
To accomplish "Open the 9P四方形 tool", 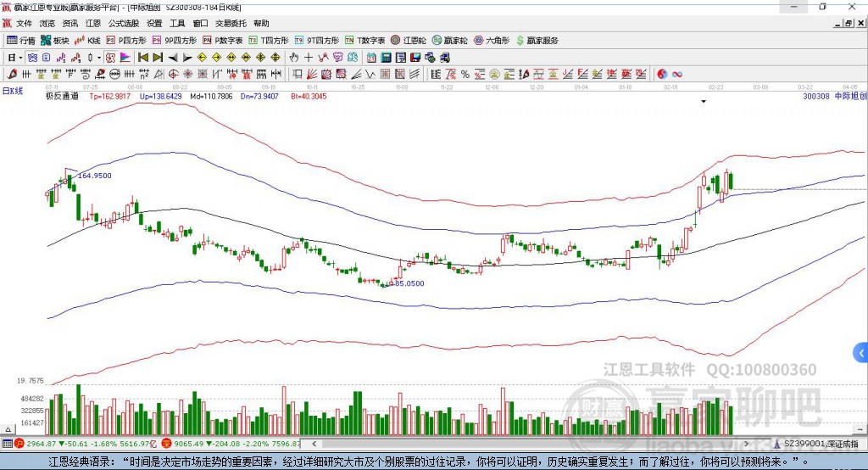I will (x=175, y=41).
